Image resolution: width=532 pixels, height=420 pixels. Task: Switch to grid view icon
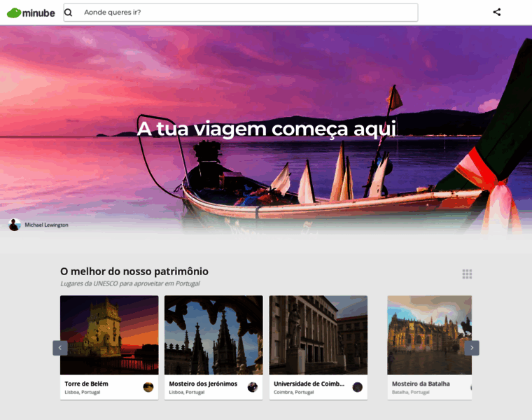pos(467,274)
